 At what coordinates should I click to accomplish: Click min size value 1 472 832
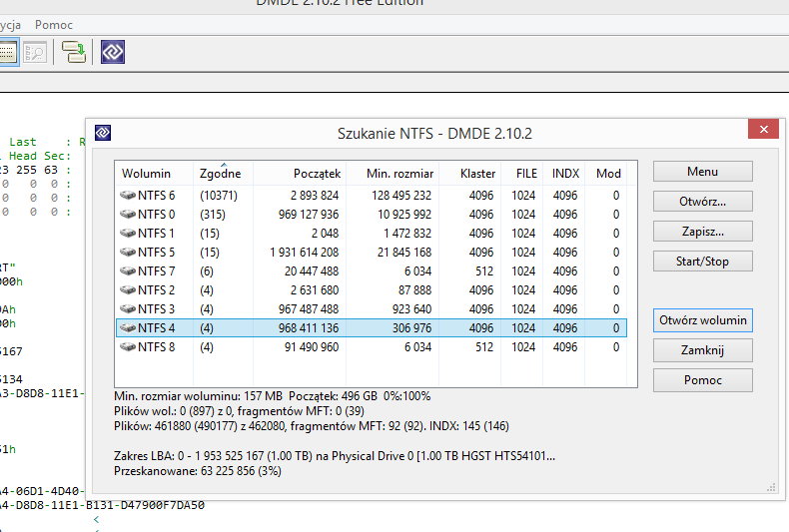pos(407,234)
